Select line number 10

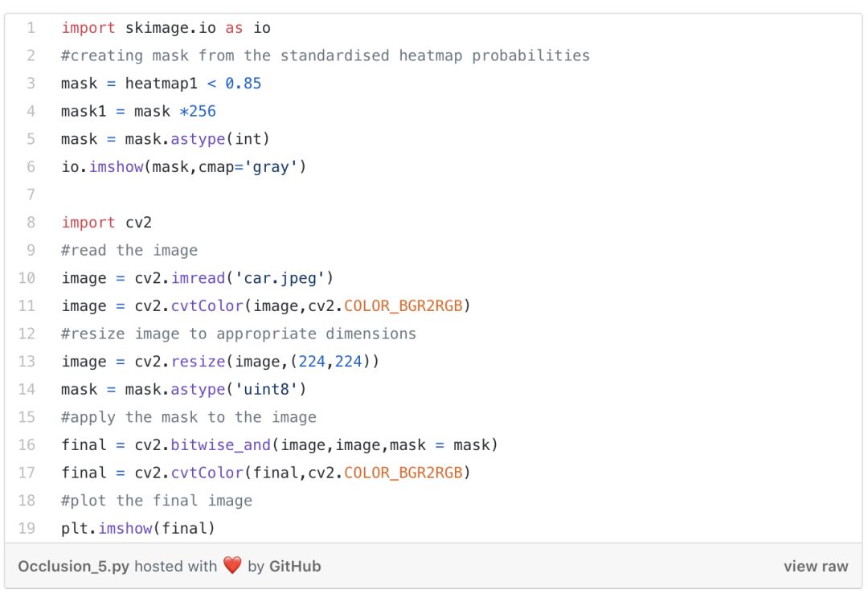(x=27, y=278)
